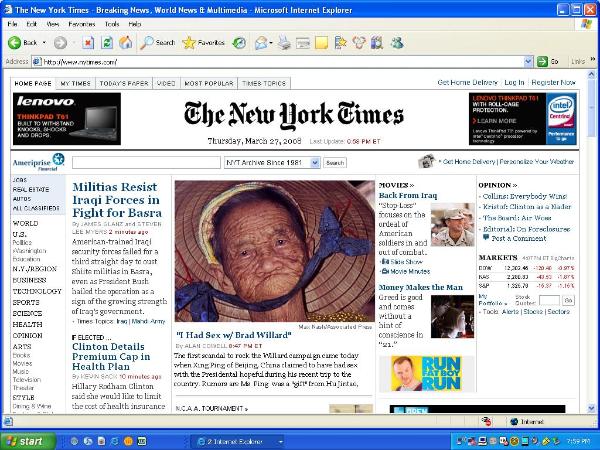Click the Print icon in toolbar
This screenshot has width=600, height=450.
(x=286, y=43)
